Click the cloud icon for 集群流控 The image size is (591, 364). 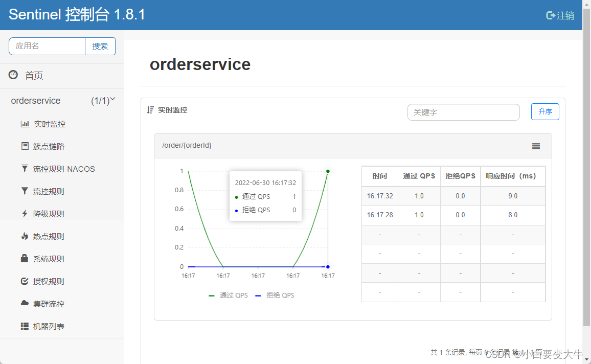[x=25, y=303]
